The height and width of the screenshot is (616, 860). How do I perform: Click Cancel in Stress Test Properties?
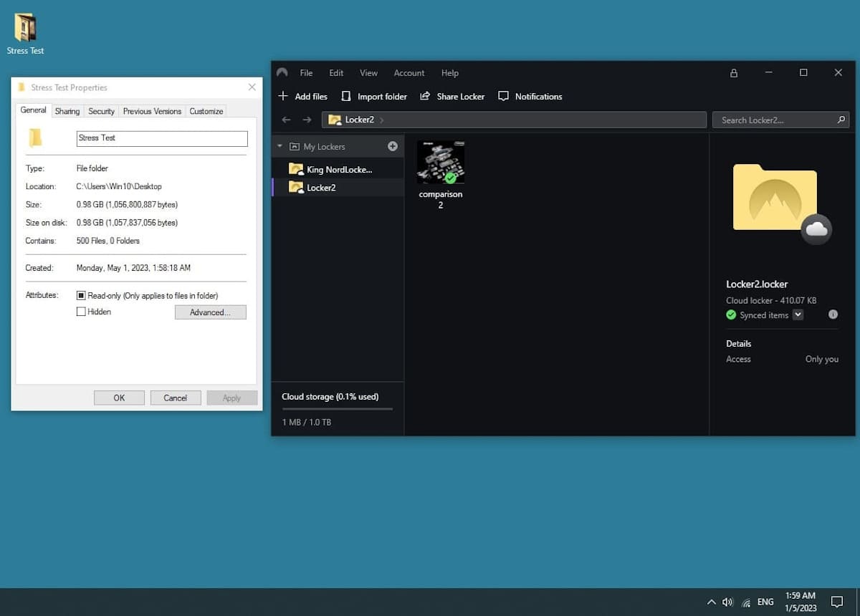click(x=176, y=398)
